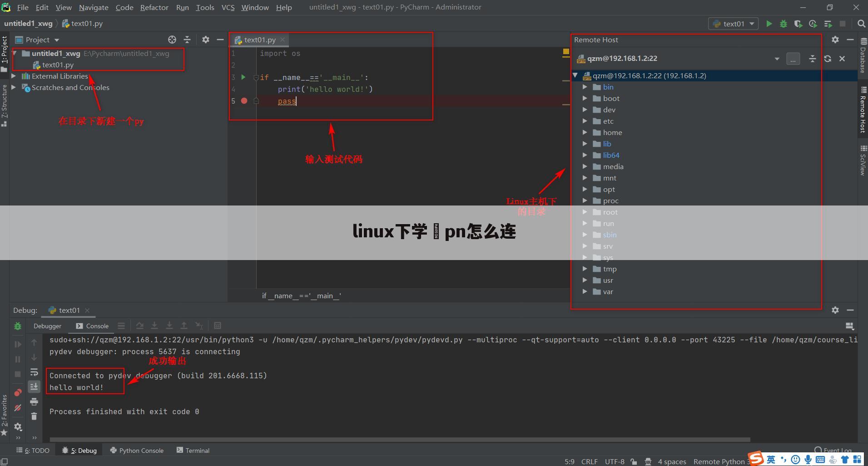This screenshot has width=868, height=466.
Task: Toggle the inspector hat icon in the status bar
Action: pos(648,461)
